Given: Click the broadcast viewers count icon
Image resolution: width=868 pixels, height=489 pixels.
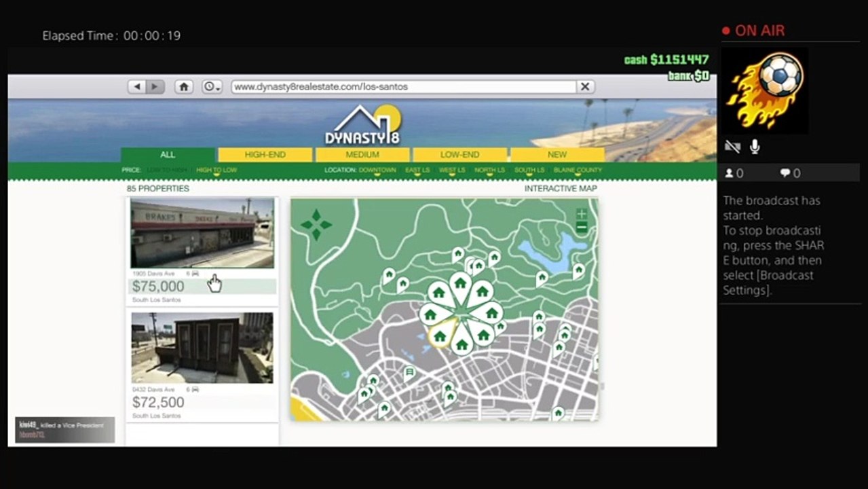Looking at the screenshot, I should [730, 173].
